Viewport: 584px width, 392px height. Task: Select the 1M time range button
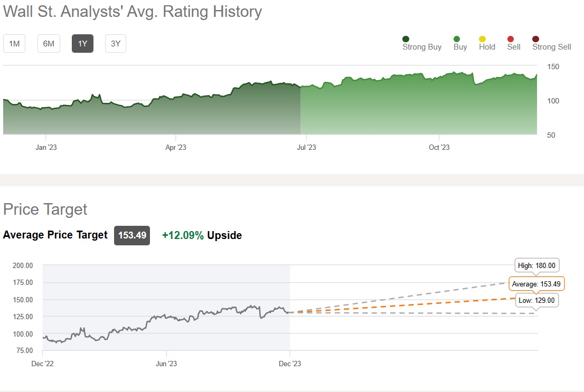[x=14, y=44]
